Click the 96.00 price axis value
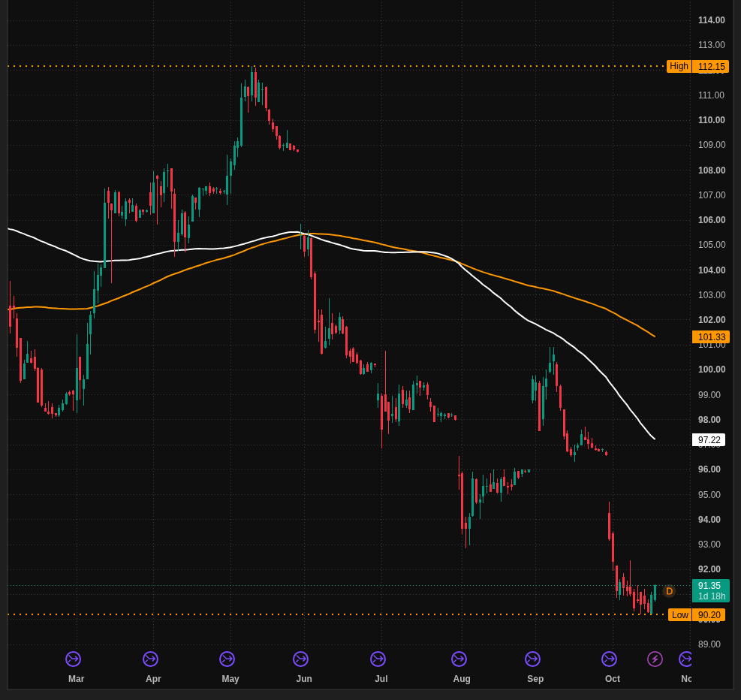Image resolution: width=741 pixels, height=700 pixels. [709, 469]
